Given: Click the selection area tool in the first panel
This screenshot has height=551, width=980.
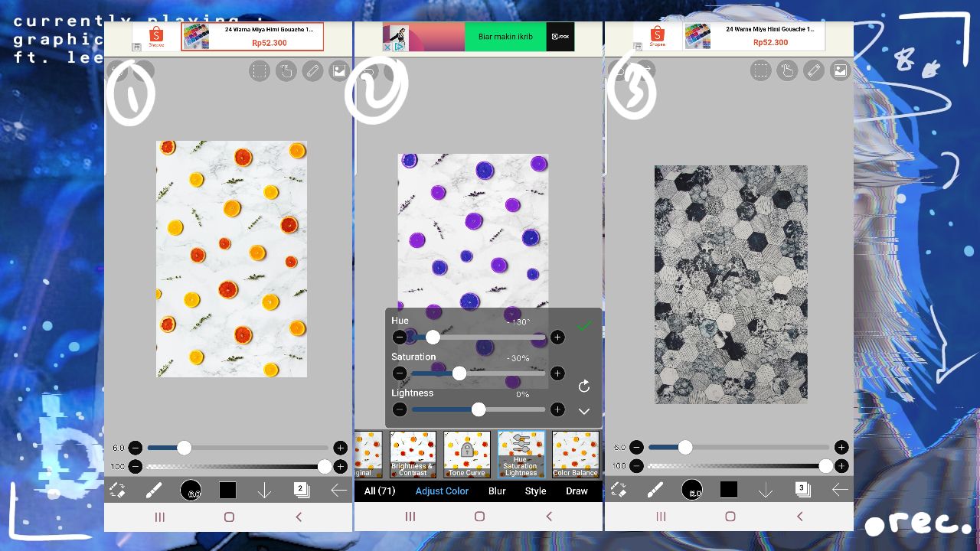Looking at the screenshot, I should coord(260,71).
